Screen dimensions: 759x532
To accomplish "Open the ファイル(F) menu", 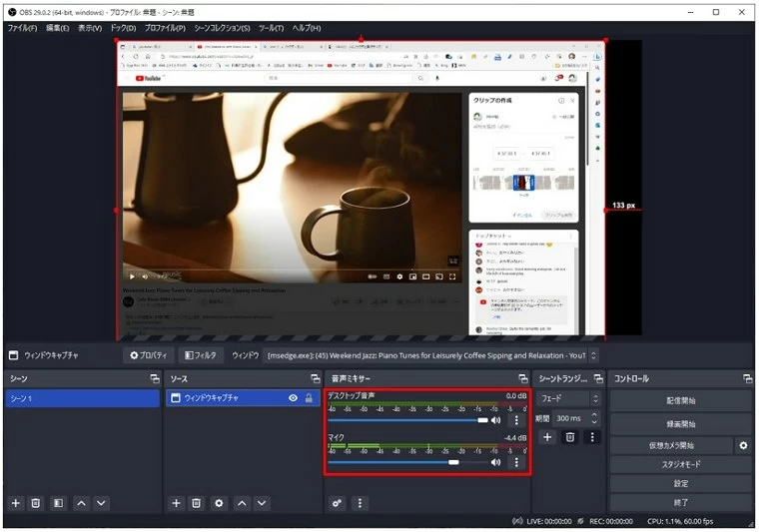I will tap(21, 28).
